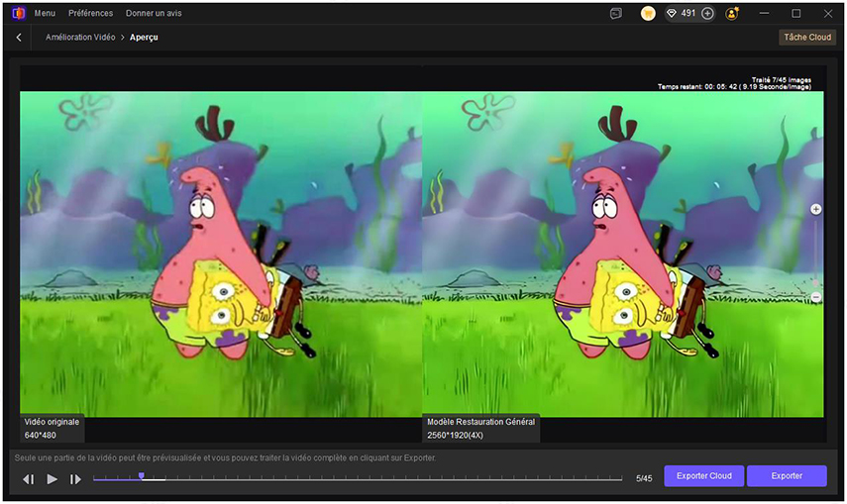The image size is (847, 504).
Task: Open the Menu item in the title bar
Action: coord(45,14)
